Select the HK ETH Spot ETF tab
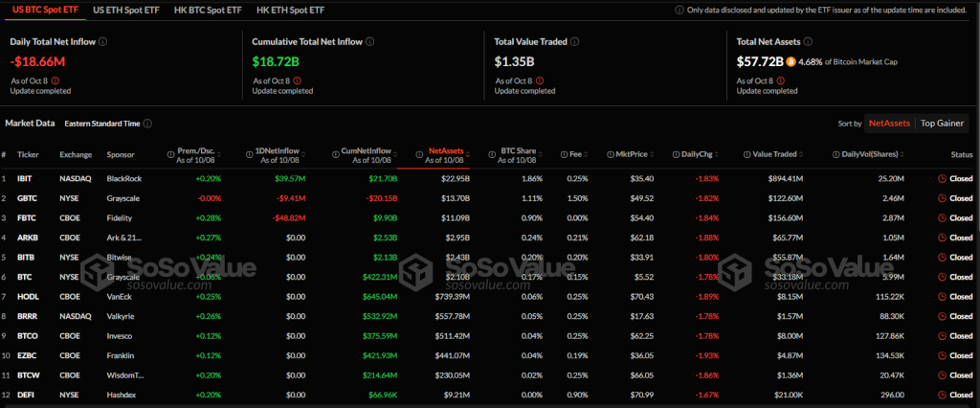980x408 pixels. (x=288, y=10)
